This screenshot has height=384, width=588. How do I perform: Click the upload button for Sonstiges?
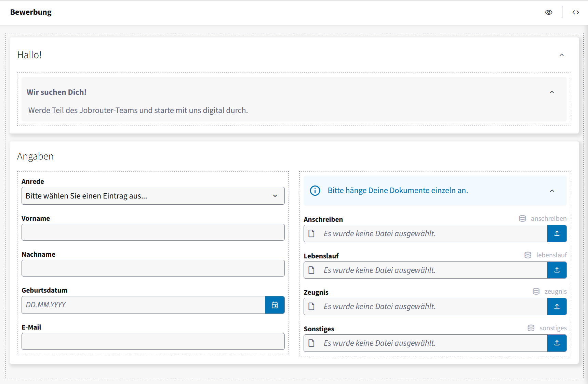coord(557,343)
